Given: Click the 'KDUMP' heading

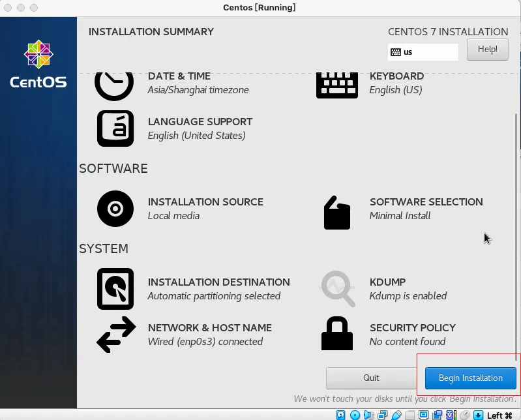Looking at the screenshot, I should pos(387,282).
